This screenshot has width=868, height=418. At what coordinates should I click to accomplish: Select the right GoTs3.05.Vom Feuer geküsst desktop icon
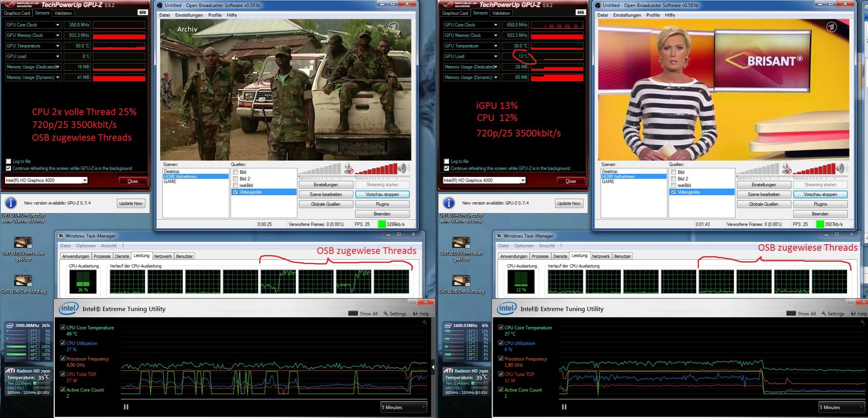point(461,249)
